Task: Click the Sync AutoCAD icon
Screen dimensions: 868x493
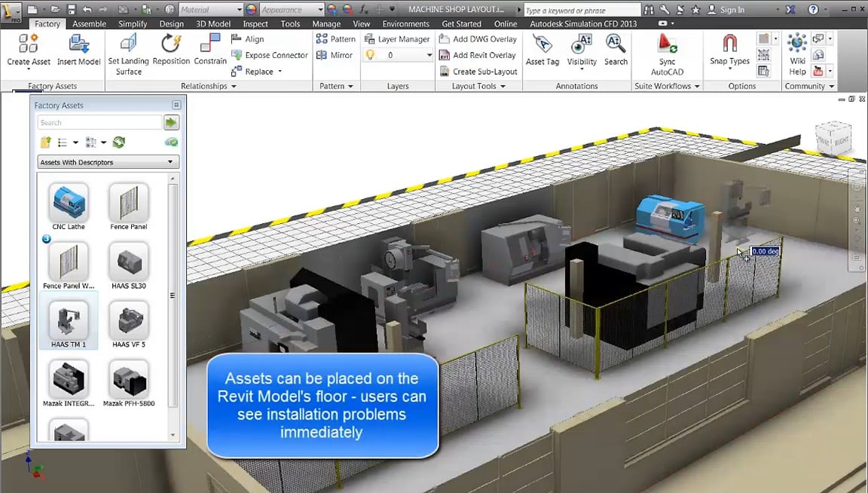Action: [667, 54]
